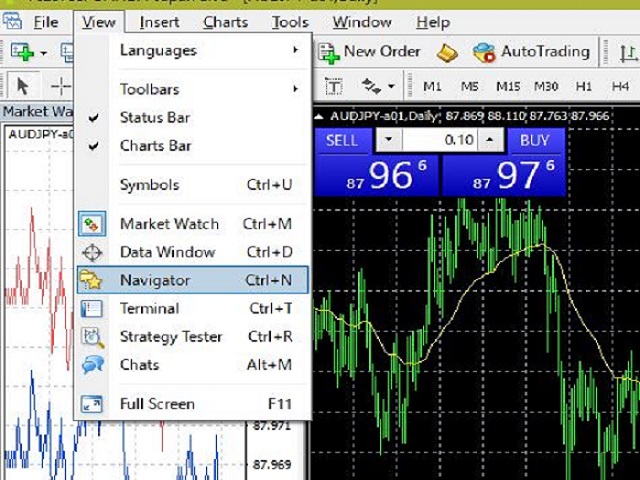Click the buy price 87.97 panel
640x480 pixels.
[x=504, y=176]
